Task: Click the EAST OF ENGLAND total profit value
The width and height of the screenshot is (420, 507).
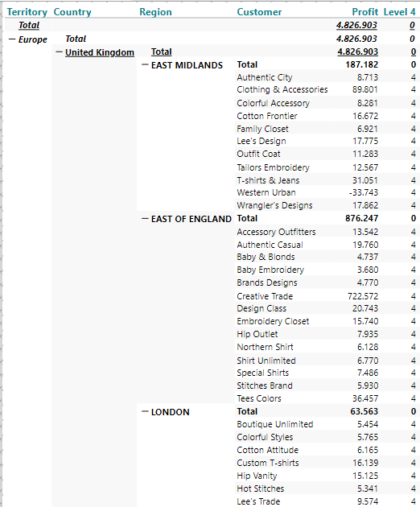Action: pyautogui.click(x=361, y=218)
